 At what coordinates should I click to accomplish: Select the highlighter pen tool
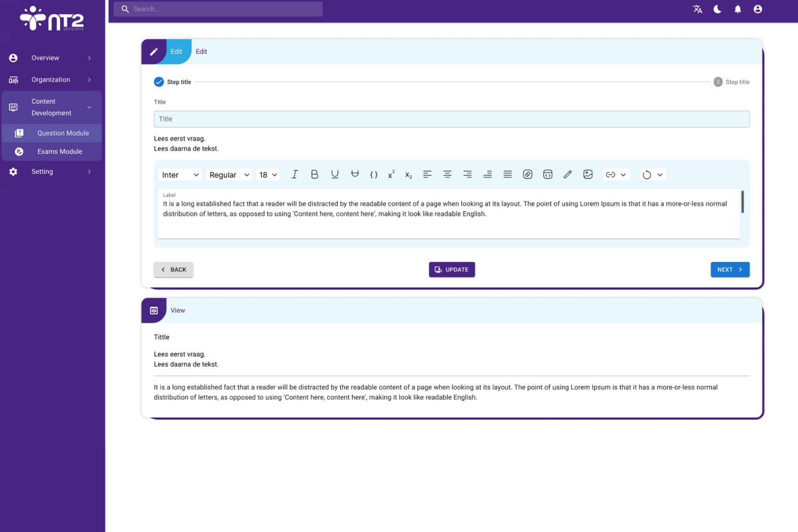click(568, 174)
